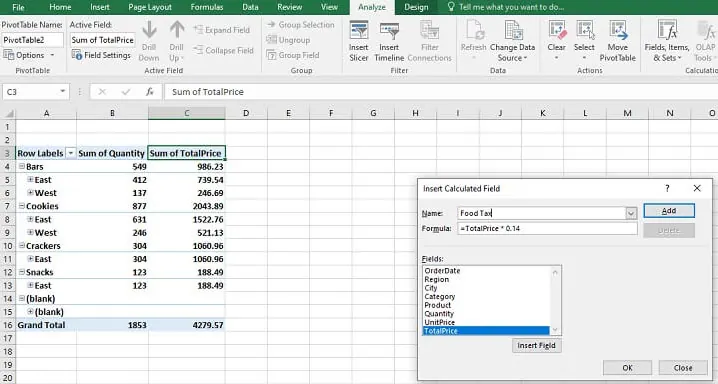Screen dimensions: 718x384
Task: Click the formula bar cancel X icon
Action: tap(102, 92)
